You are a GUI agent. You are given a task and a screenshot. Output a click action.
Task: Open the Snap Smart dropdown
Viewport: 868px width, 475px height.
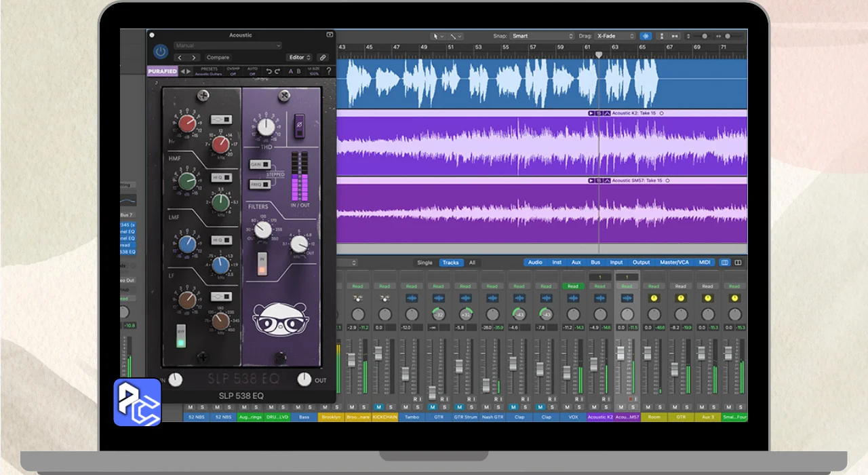point(542,36)
